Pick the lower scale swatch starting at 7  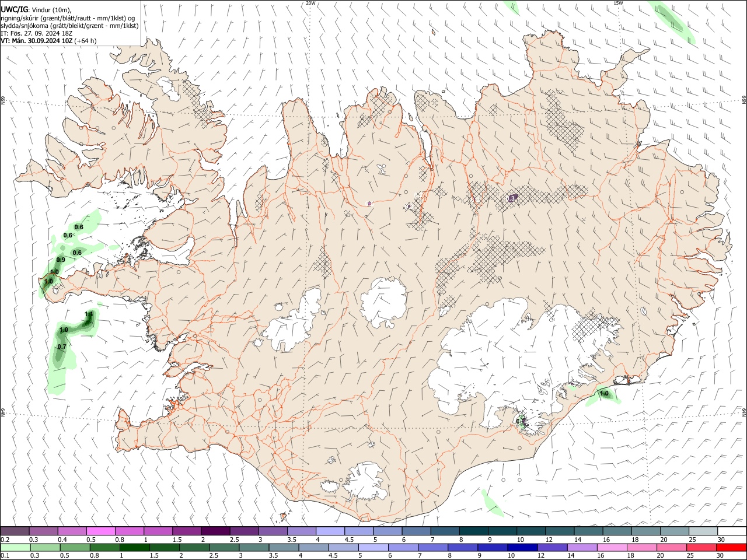tap(432, 547)
